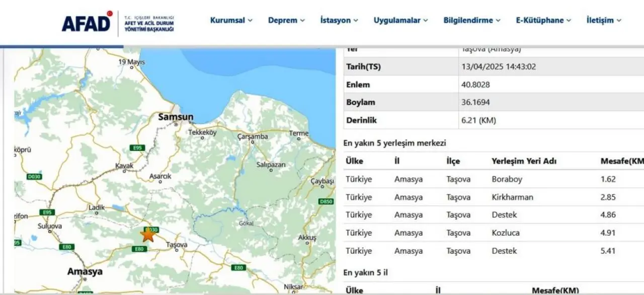Image resolution: width=644 pixels, height=295 pixels.
Task: Expand the Deprem dropdown menu
Action: (x=286, y=21)
